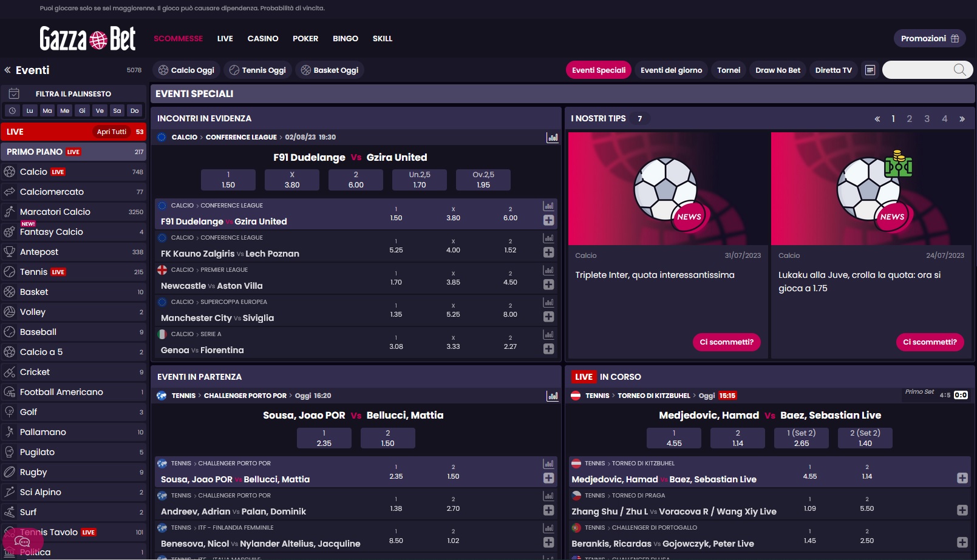
Task: Toggle Lu weekday filter
Action: point(30,110)
